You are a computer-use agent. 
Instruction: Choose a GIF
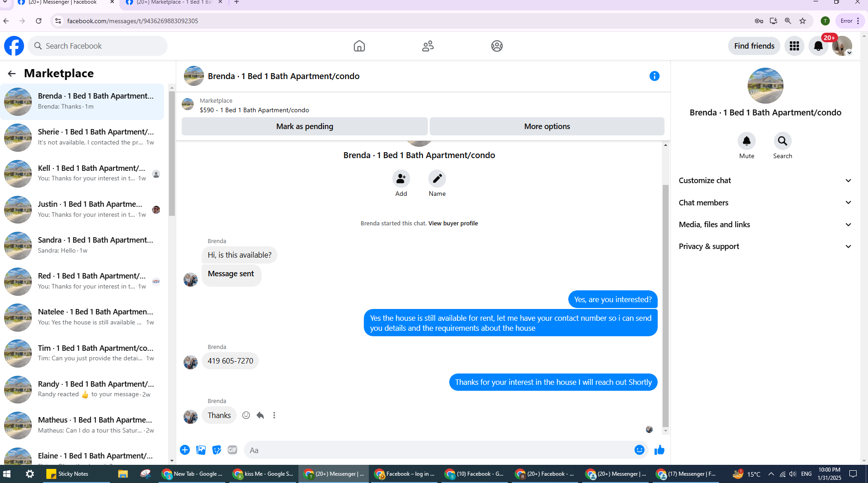click(x=233, y=450)
